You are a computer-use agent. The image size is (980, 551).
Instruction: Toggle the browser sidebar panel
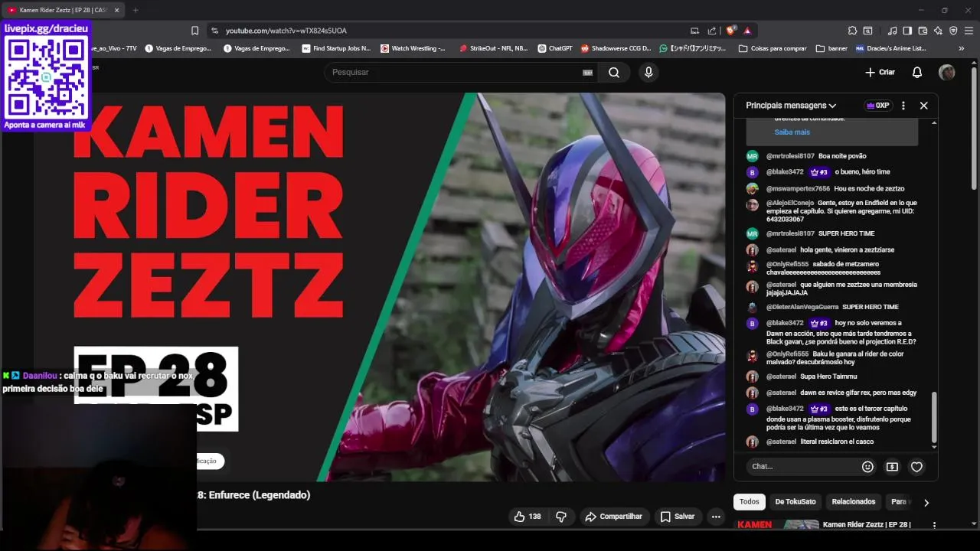907,31
